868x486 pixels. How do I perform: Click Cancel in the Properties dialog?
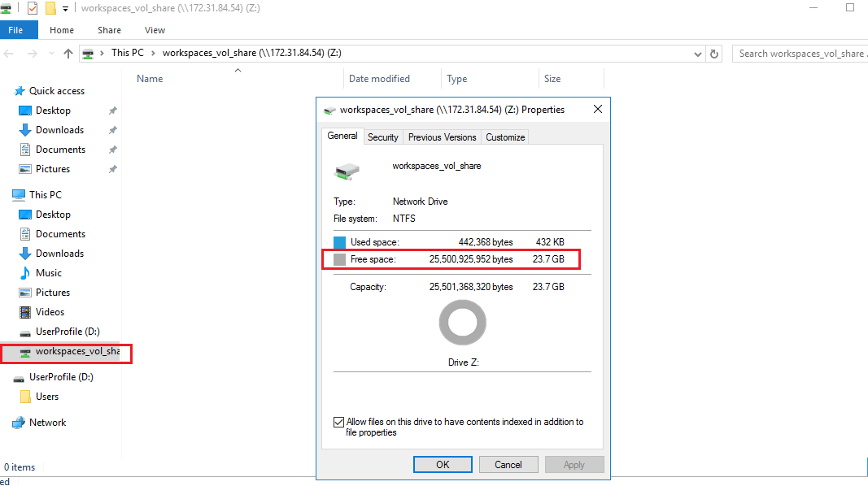[x=508, y=465]
